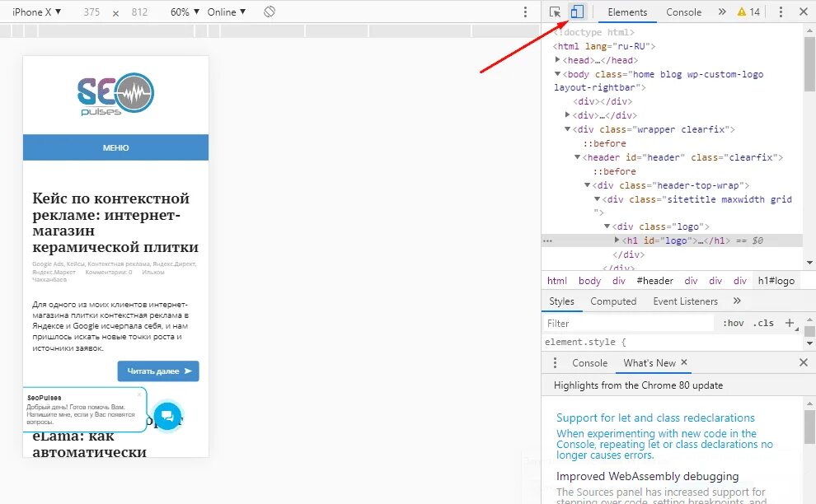Open device toolbar more options menu
Viewport: 816px width, 504px height.
coord(525,12)
